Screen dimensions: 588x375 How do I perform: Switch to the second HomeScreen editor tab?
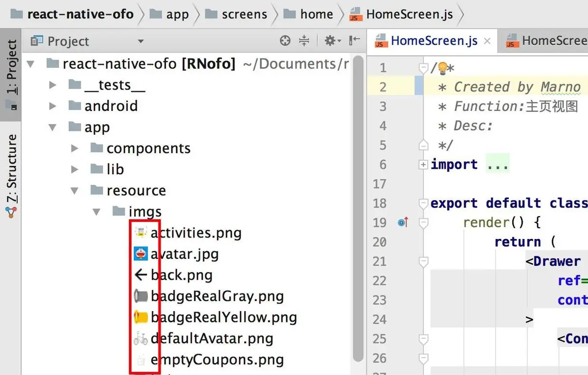click(545, 41)
